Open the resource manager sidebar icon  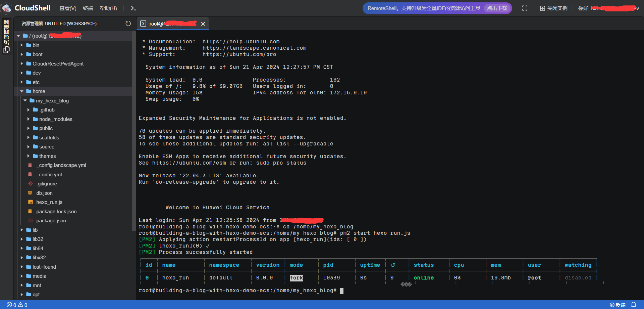coord(6,36)
